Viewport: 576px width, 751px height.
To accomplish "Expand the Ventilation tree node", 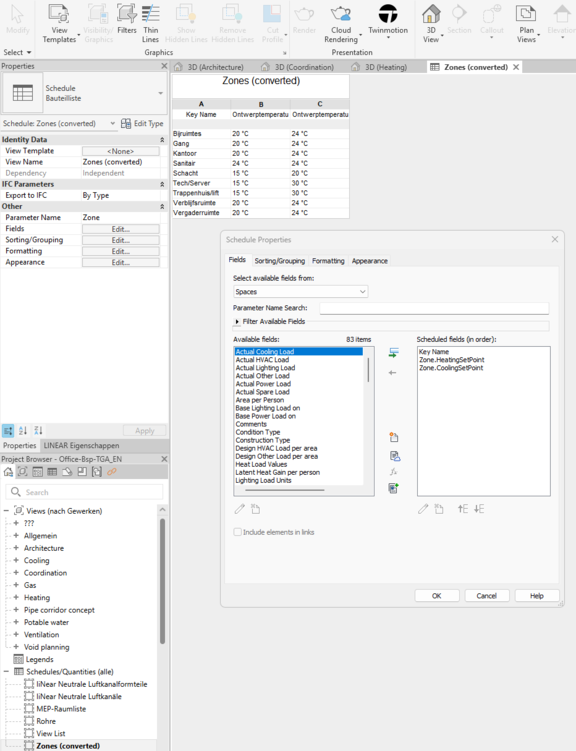I will [16, 634].
